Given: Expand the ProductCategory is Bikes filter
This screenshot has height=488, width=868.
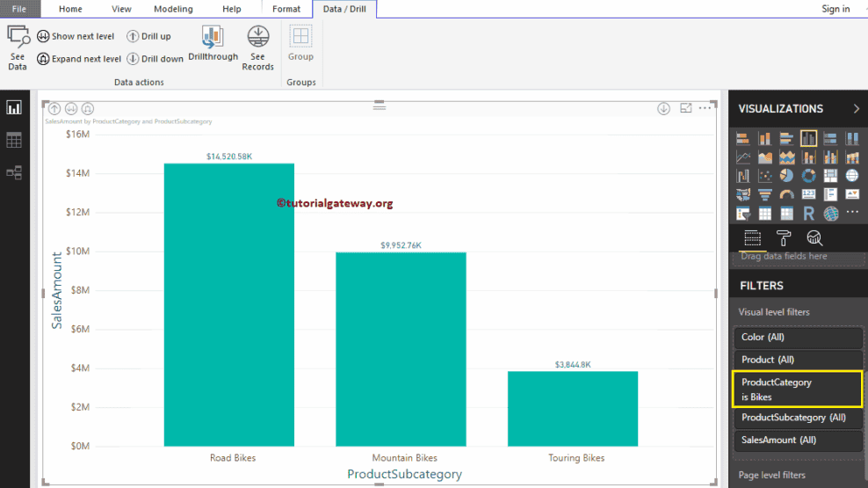Looking at the screenshot, I should coord(798,390).
